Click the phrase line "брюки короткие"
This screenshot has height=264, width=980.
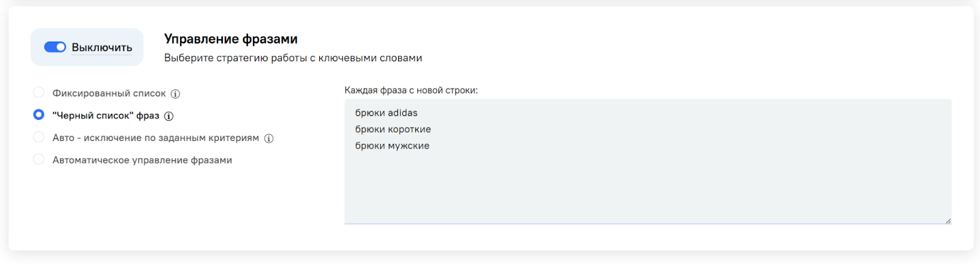point(393,129)
